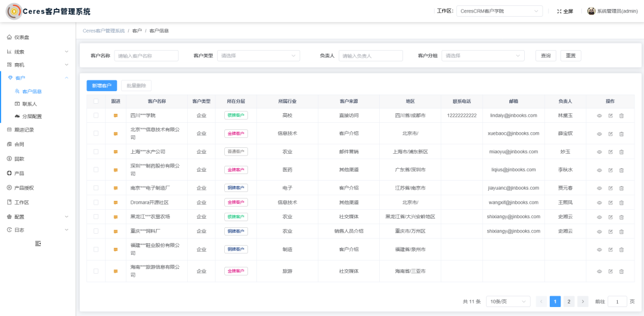Select checkbox for 重庆***饲料厂 row
The height and width of the screenshot is (316, 644).
click(96, 231)
